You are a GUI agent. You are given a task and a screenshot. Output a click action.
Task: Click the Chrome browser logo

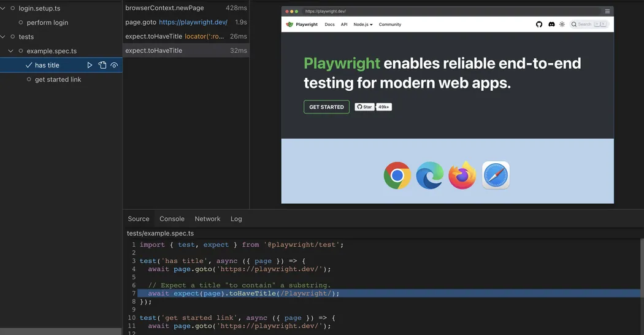(397, 176)
